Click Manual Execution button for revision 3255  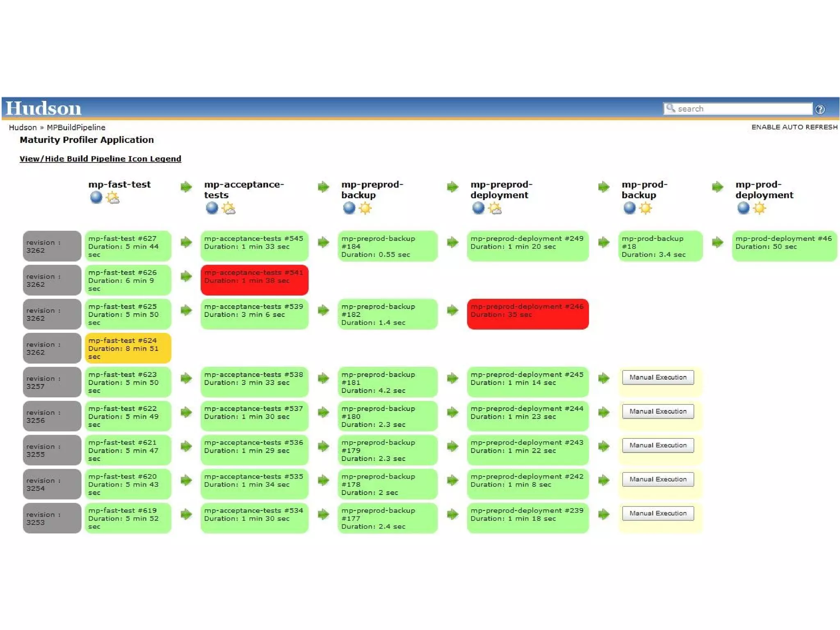click(x=658, y=445)
